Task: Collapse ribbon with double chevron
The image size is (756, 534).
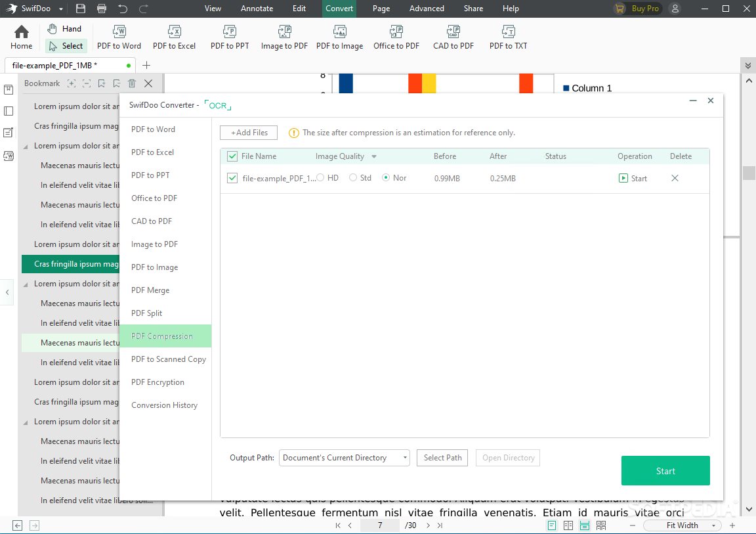Action: 748,65
